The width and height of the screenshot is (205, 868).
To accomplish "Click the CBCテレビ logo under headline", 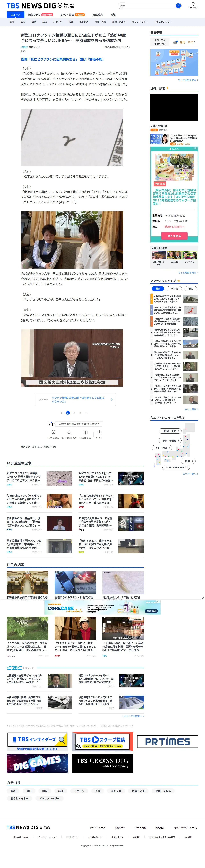I will pos(24,47).
